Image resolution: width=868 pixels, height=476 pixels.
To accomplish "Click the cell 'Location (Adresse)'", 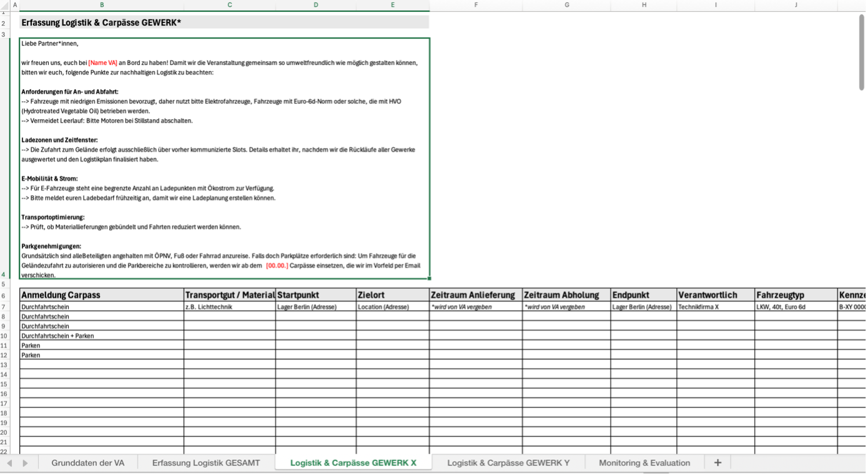I will pos(393,307).
